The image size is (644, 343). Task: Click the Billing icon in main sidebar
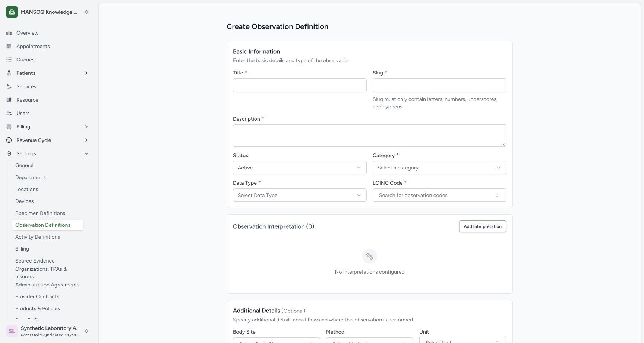pyautogui.click(x=9, y=127)
